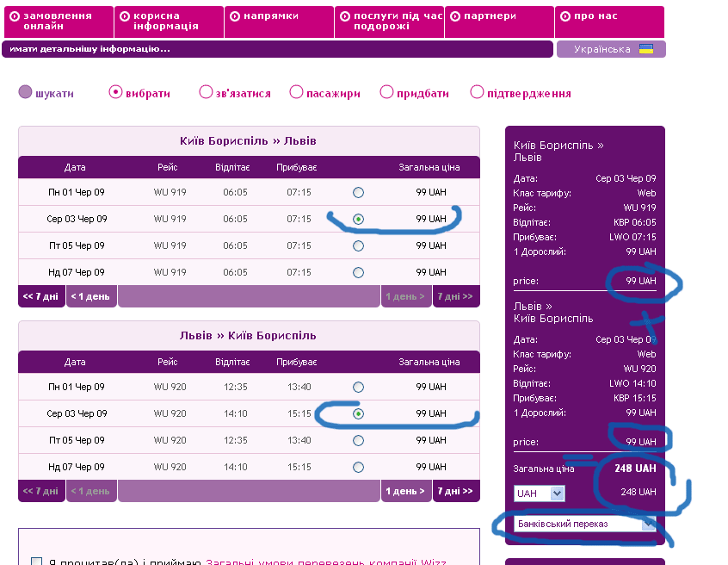The width and height of the screenshot is (728, 565).
Task: Click arrow icon beside 'про нас' menu
Action: click(x=565, y=16)
